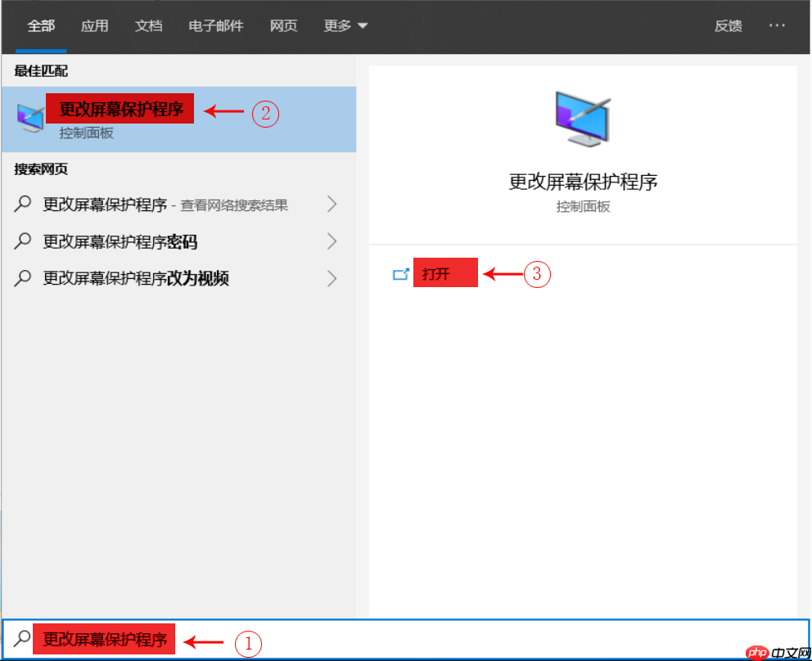This screenshot has width=812, height=661.
Task: Click the 反馈 menu item
Action: pos(728,25)
